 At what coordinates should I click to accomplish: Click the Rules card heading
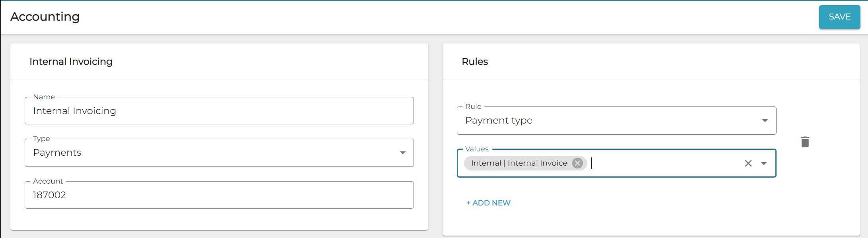(x=475, y=62)
